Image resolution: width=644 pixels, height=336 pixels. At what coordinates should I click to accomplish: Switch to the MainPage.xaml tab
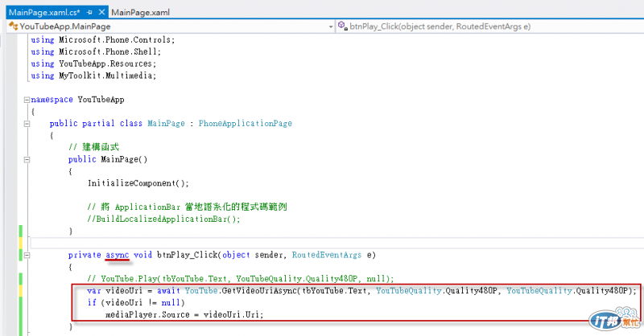(140, 12)
